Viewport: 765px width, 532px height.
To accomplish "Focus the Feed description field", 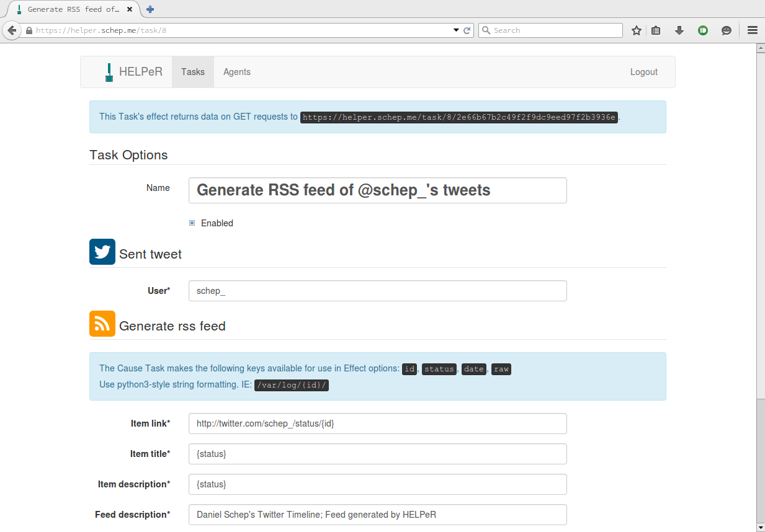I will click(x=378, y=515).
